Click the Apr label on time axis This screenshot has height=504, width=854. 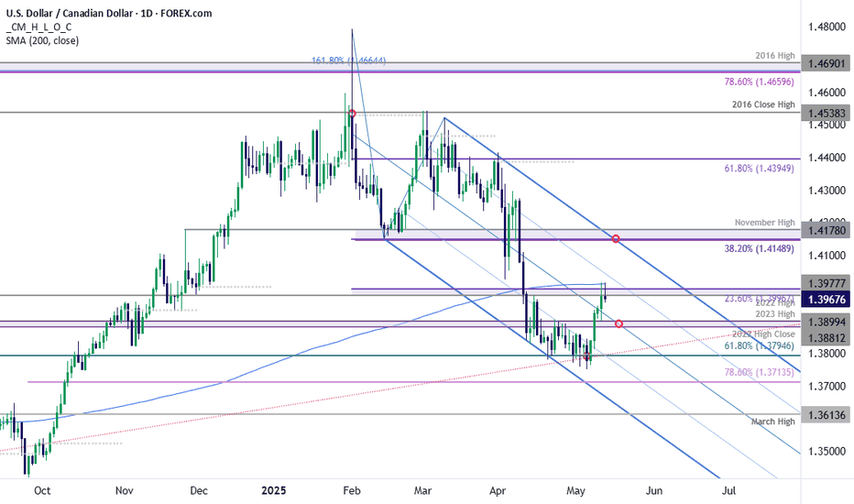498,490
